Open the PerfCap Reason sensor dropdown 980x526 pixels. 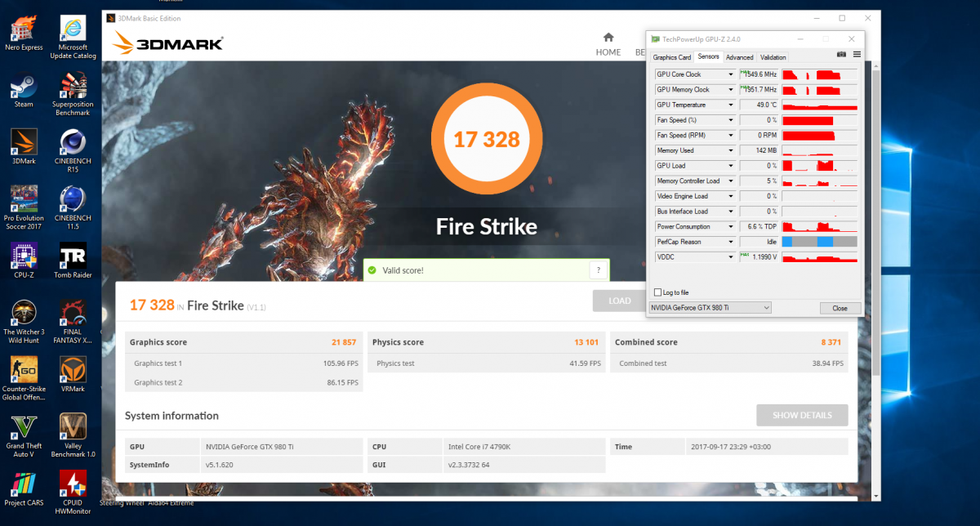click(x=731, y=242)
